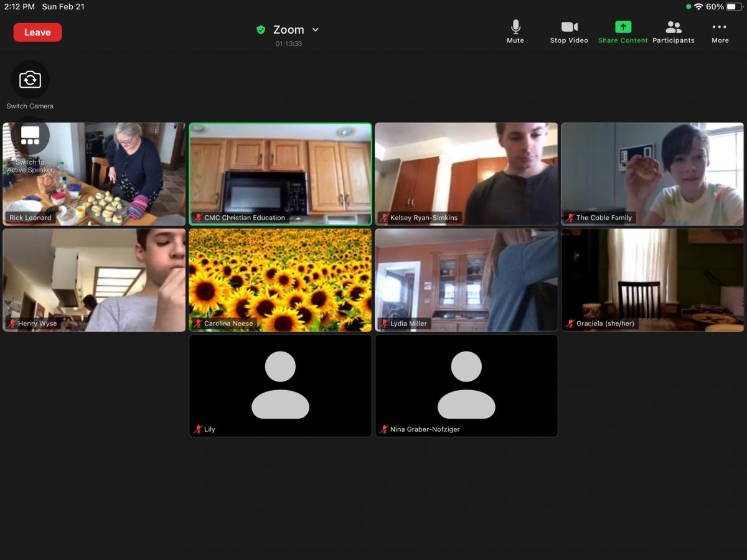Image resolution: width=747 pixels, height=560 pixels.
Task: Tap muted mic icon beside Lydia Miller
Action: 384,324
